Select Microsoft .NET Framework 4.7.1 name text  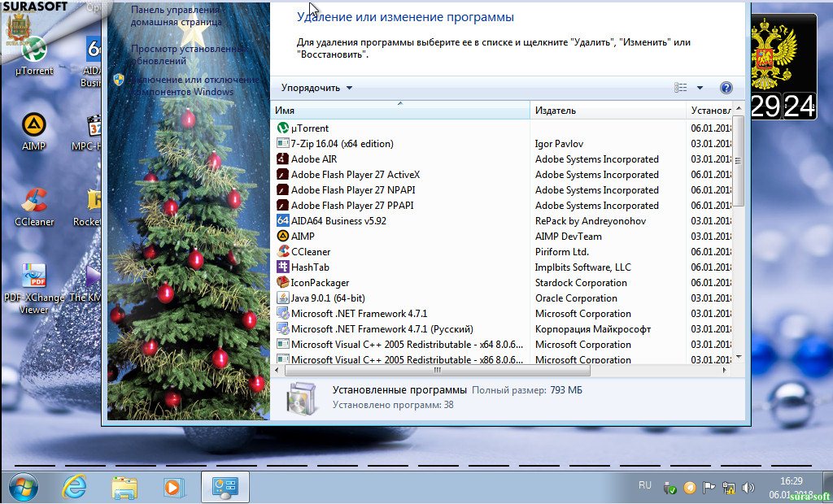point(359,313)
